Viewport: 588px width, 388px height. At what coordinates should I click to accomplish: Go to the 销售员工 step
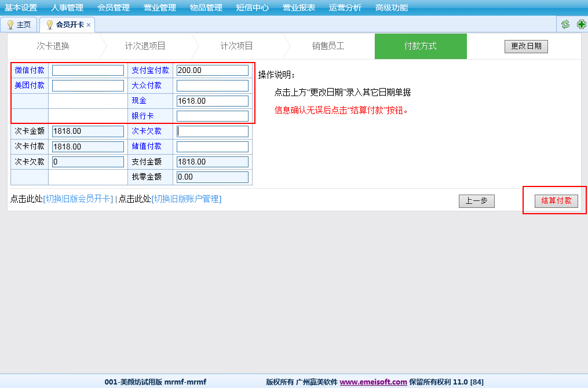coord(328,46)
